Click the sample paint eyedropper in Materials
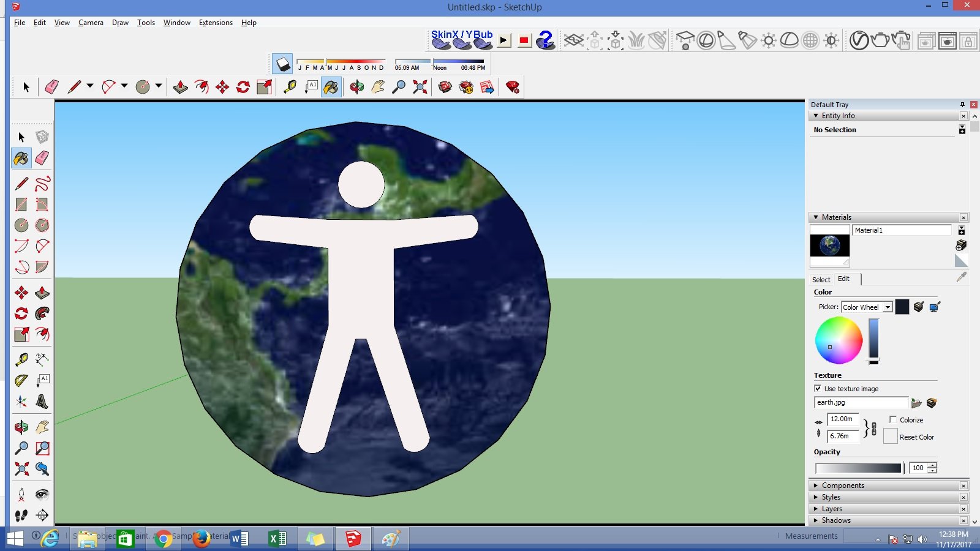This screenshot has width=980, height=551. coord(962,277)
